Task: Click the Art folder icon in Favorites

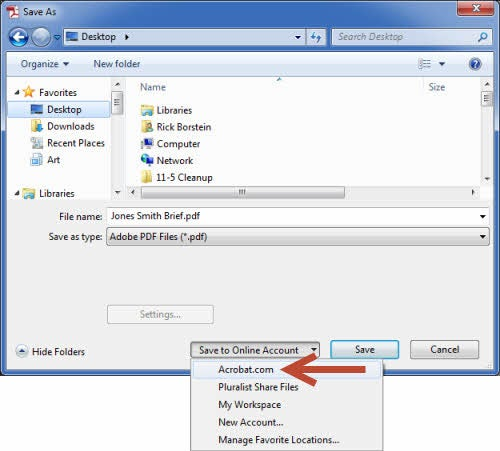Action: pyautogui.click(x=37, y=160)
